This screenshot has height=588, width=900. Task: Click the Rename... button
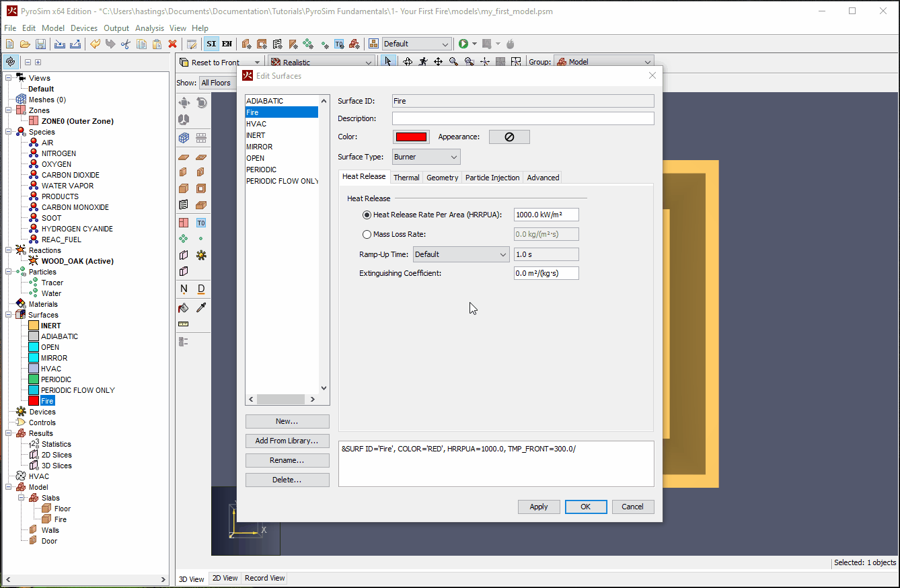point(287,460)
